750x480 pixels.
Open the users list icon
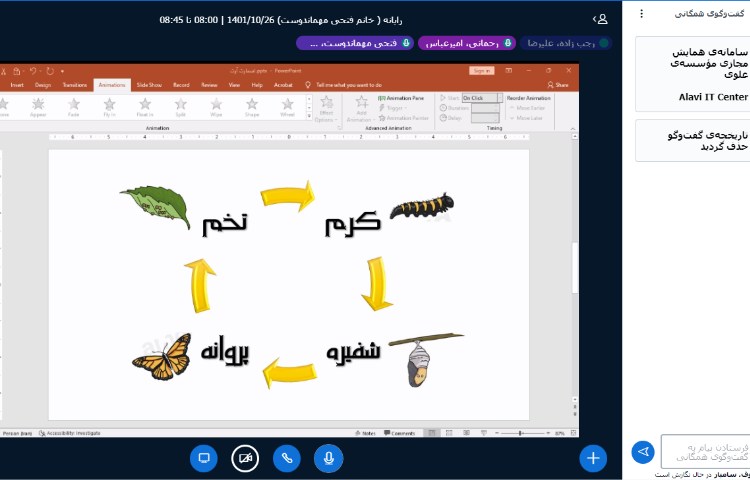600,19
